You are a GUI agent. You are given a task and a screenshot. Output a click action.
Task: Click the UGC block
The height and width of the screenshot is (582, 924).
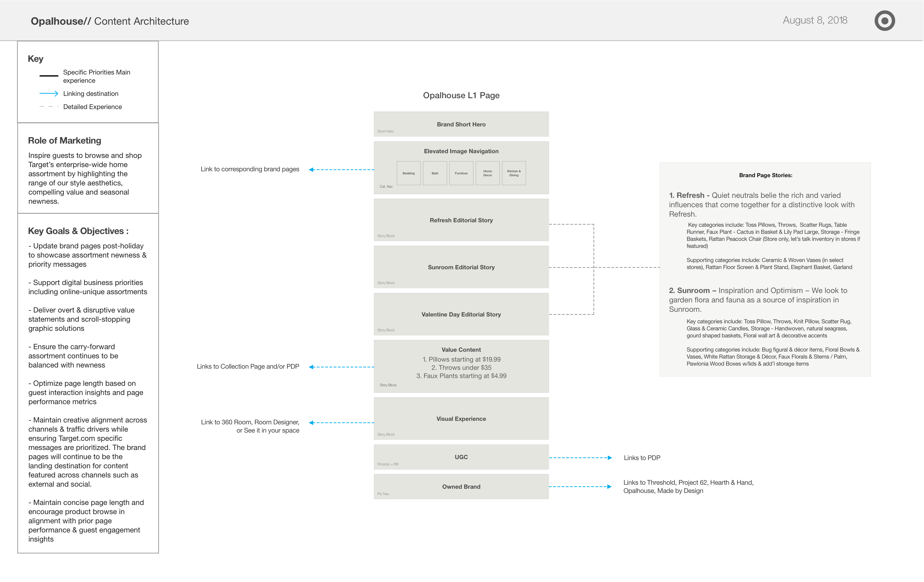pos(461,457)
